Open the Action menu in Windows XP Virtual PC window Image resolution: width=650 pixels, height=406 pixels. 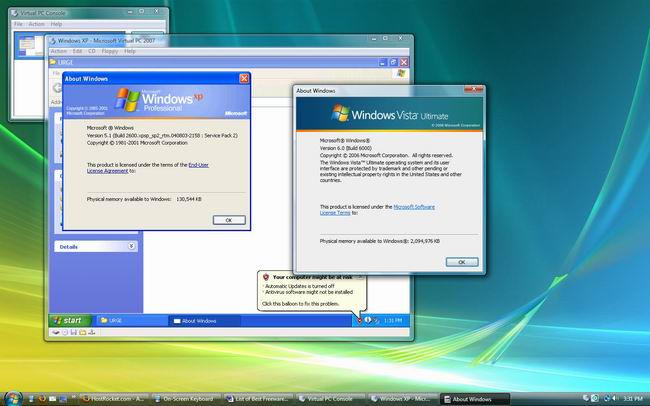[58, 51]
